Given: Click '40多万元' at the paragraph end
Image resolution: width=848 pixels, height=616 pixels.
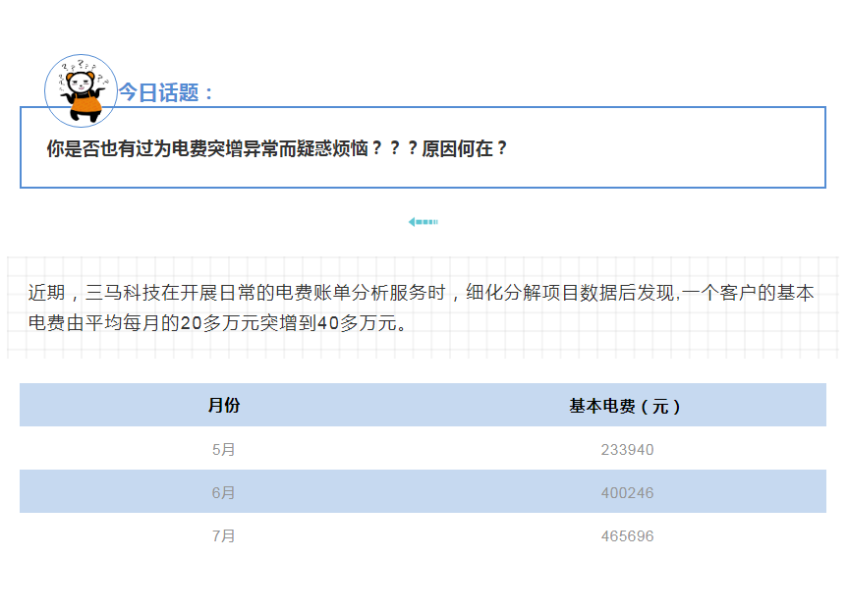Looking at the screenshot, I should coord(357,322).
